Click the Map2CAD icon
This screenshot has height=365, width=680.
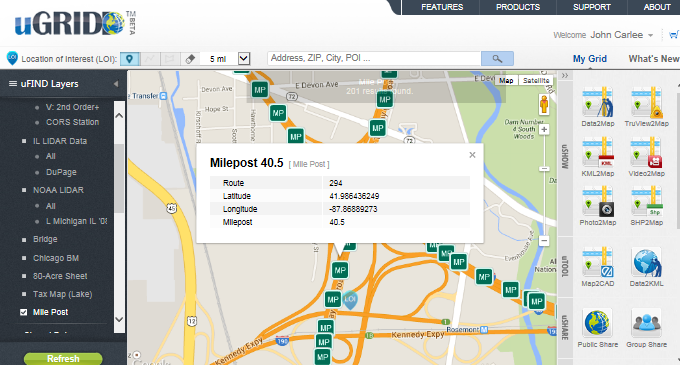click(x=598, y=263)
